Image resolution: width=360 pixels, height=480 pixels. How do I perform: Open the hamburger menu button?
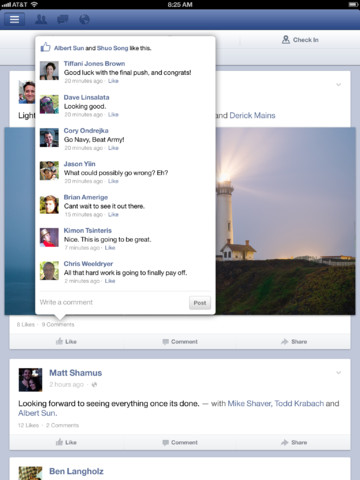pyautogui.click(x=14, y=19)
